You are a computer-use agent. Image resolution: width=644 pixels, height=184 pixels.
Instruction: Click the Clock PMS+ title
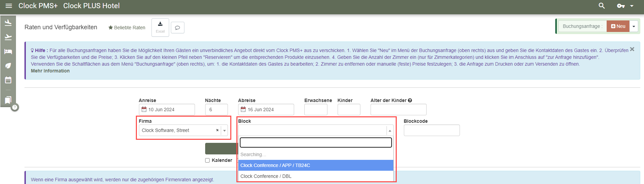click(x=38, y=6)
